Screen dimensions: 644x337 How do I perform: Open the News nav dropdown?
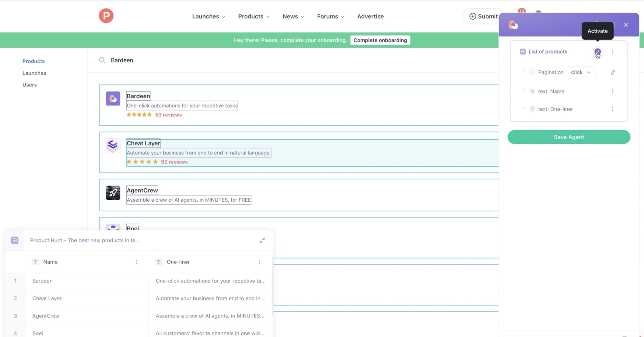(293, 17)
